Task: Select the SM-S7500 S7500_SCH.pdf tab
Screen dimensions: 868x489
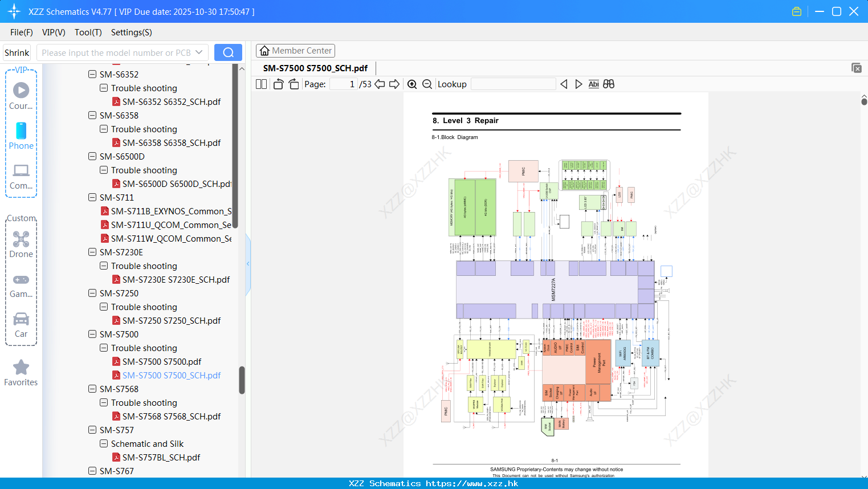Action: coord(315,68)
